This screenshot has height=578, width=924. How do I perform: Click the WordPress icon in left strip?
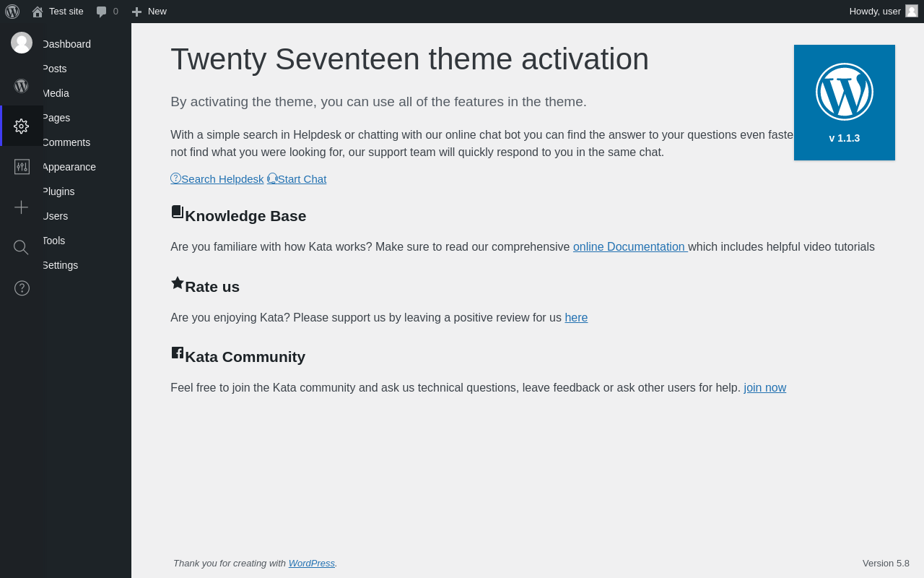(x=22, y=86)
